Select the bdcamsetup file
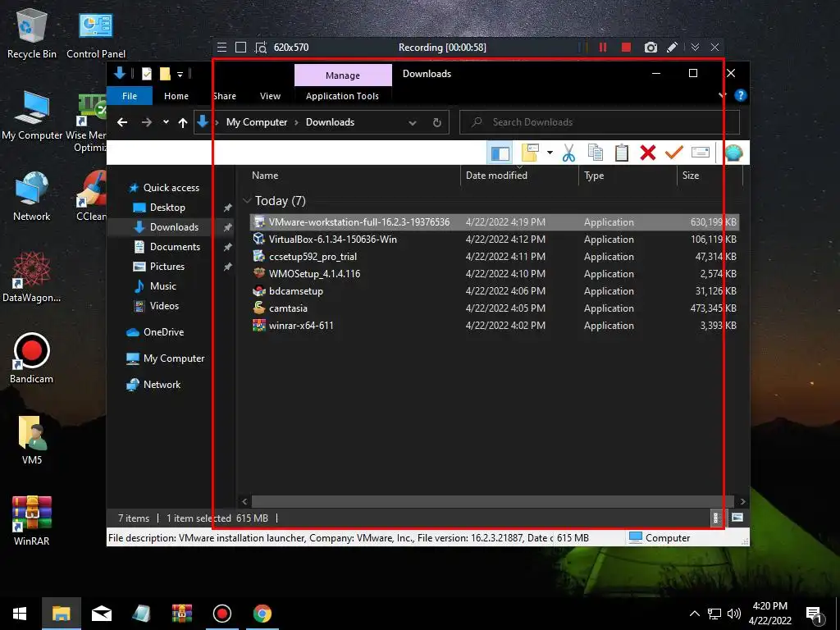This screenshot has height=630, width=840. pos(495,291)
